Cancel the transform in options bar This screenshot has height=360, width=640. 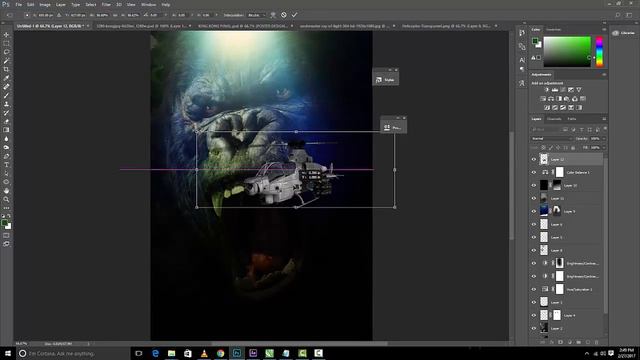(x=284, y=15)
